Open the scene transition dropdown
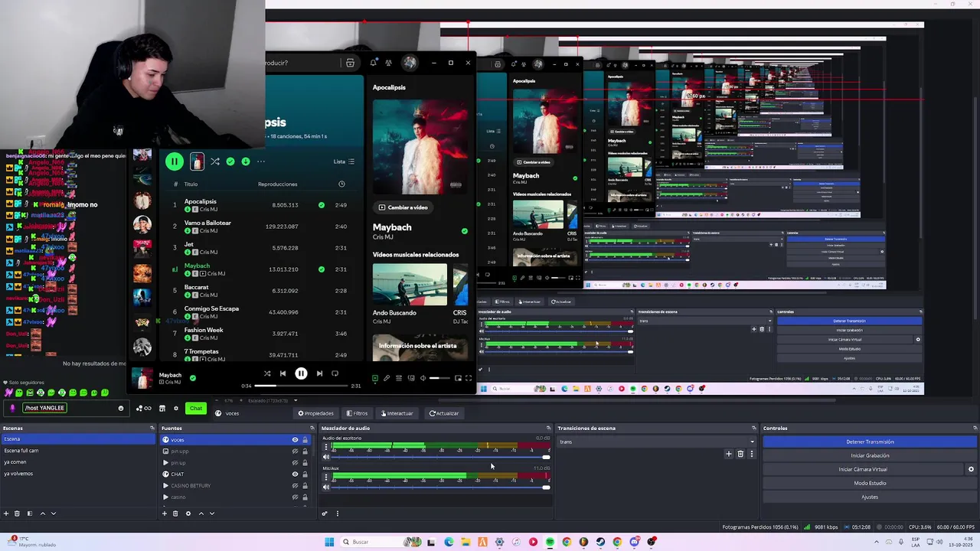This screenshot has width=980, height=551. coord(657,442)
